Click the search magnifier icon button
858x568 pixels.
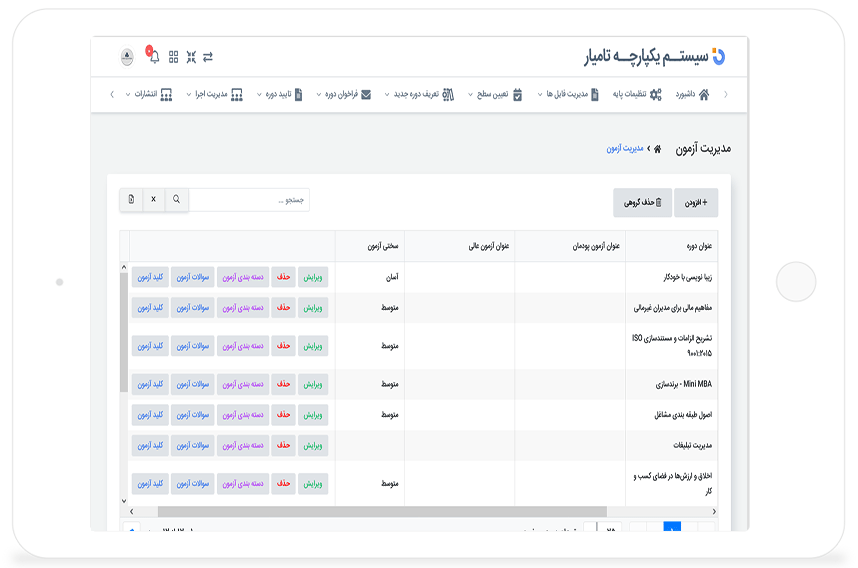[176, 200]
